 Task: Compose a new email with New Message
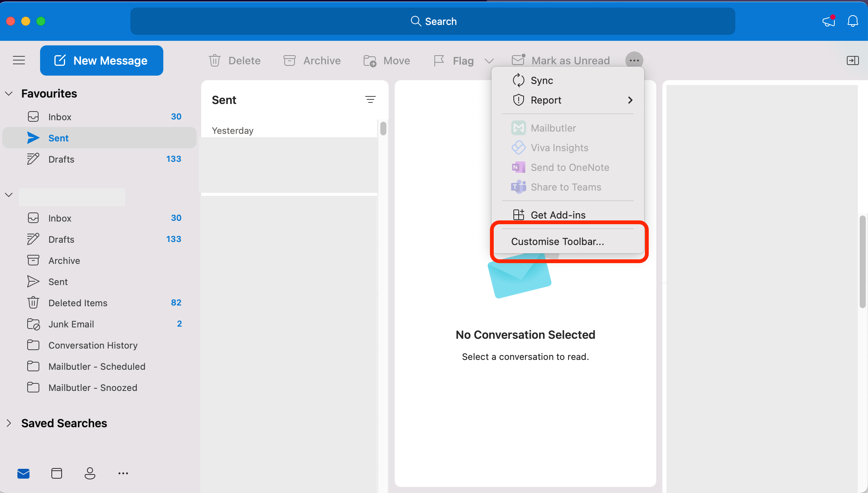[x=101, y=60]
